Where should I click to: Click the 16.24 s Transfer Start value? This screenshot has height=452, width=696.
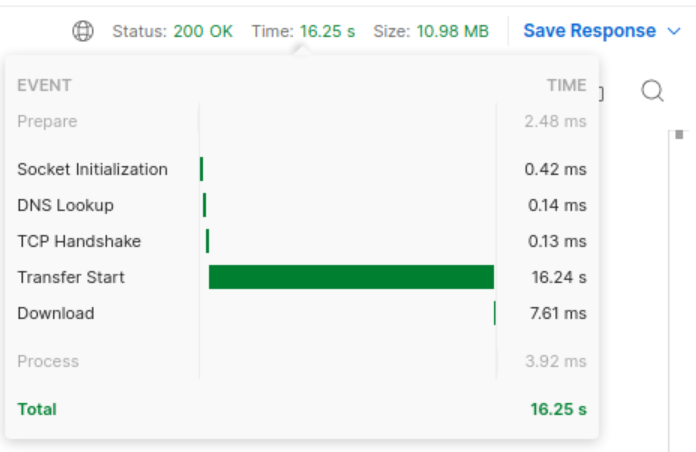coord(558,277)
